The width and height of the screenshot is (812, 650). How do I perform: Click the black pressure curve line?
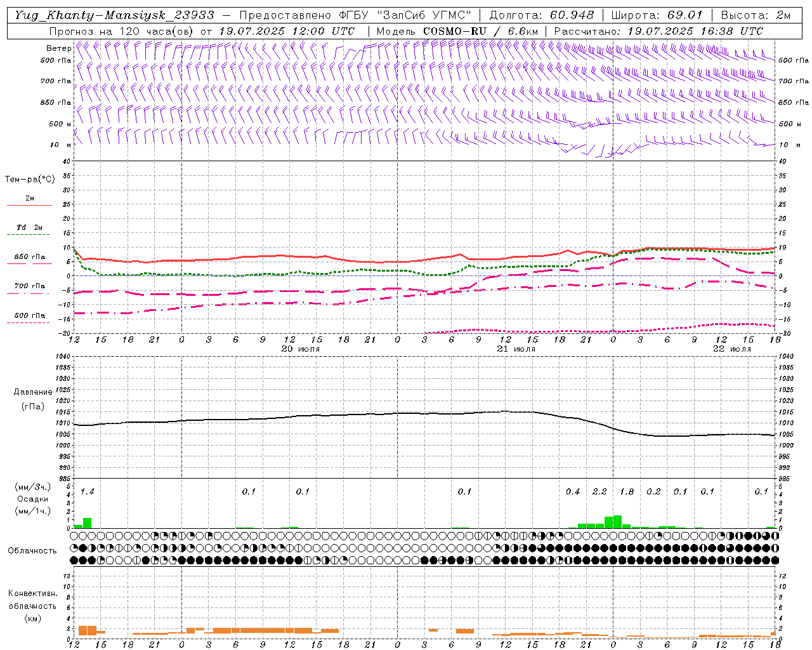[x=425, y=413]
